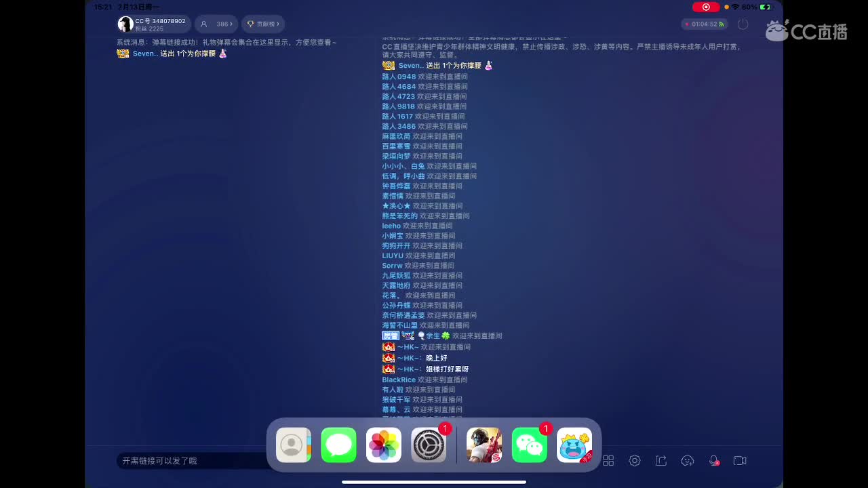Toggle the recording indicator at top right

pyautogui.click(x=706, y=7)
